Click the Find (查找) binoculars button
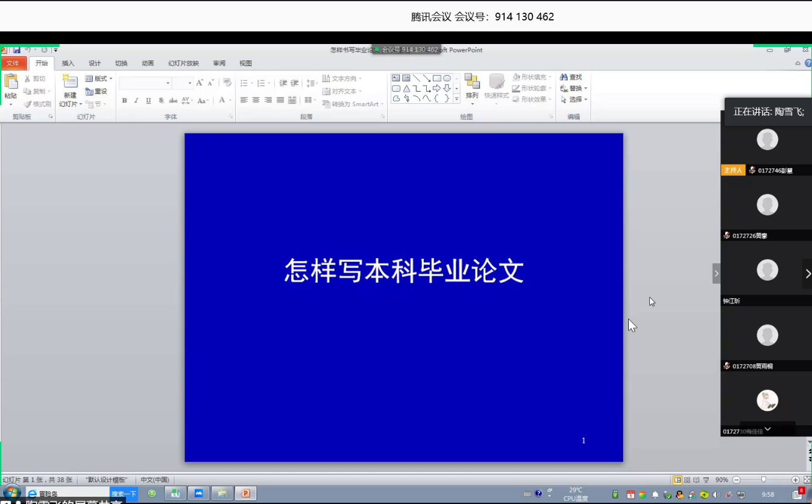This screenshot has width=812, height=504. point(571,77)
